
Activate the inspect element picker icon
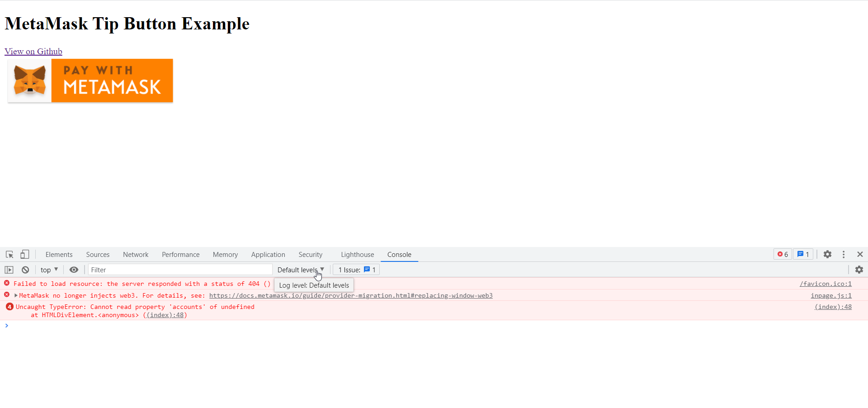point(9,255)
